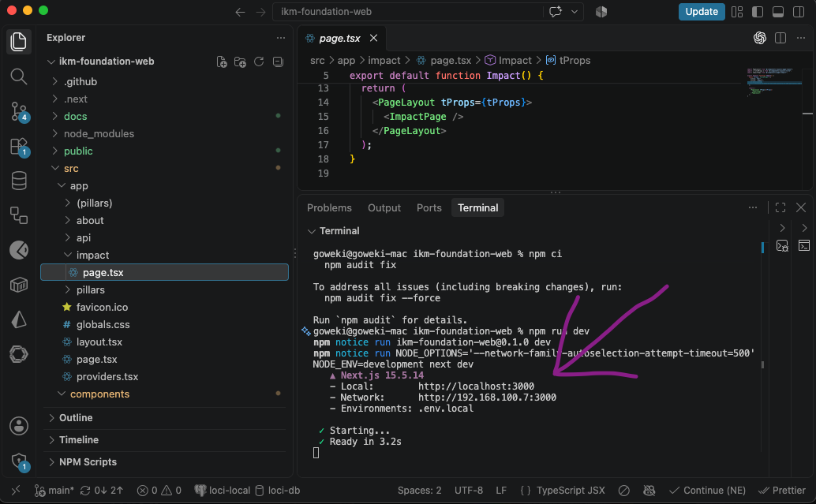Toggle the Copilot status icon in status bar
Screen dimensions: 816x504
point(649,491)
